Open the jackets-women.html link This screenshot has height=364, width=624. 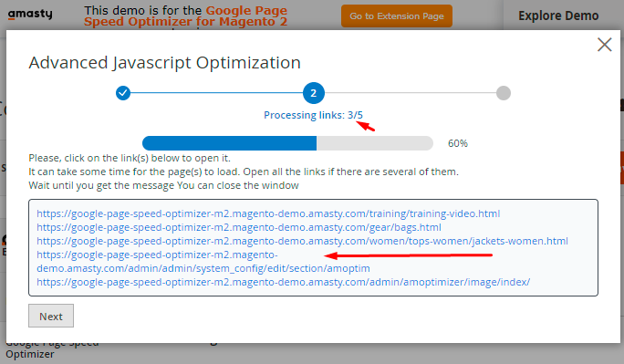(303, 241)
